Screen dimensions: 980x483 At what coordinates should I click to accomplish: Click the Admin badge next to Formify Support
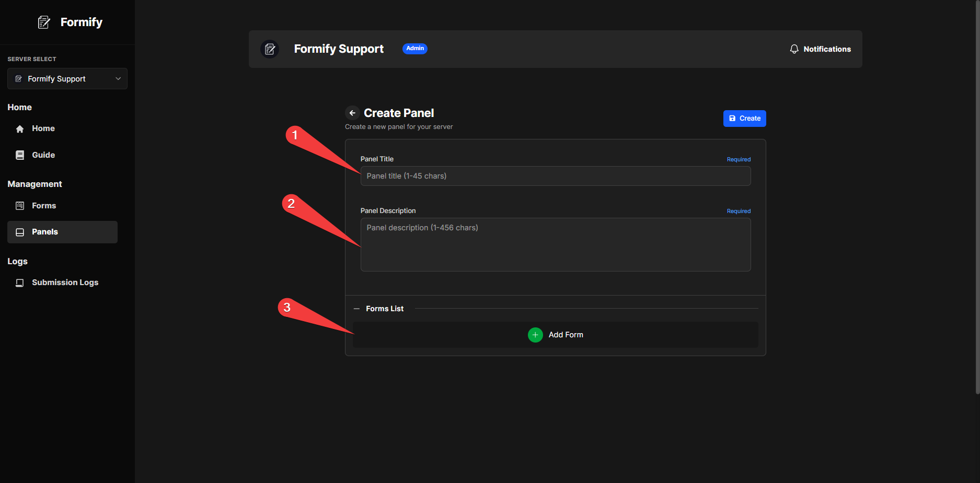coord(414,49)
